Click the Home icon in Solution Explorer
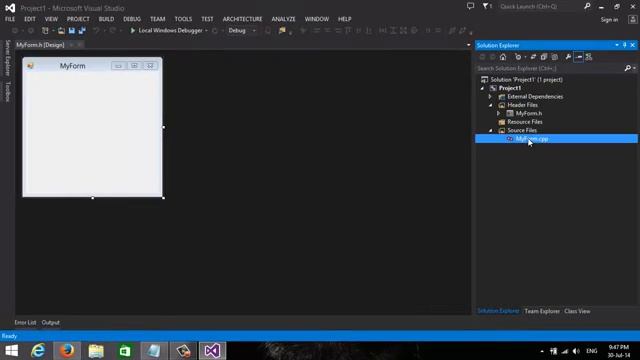Viewport: 640px width, 360px height. tap(503, 57)
